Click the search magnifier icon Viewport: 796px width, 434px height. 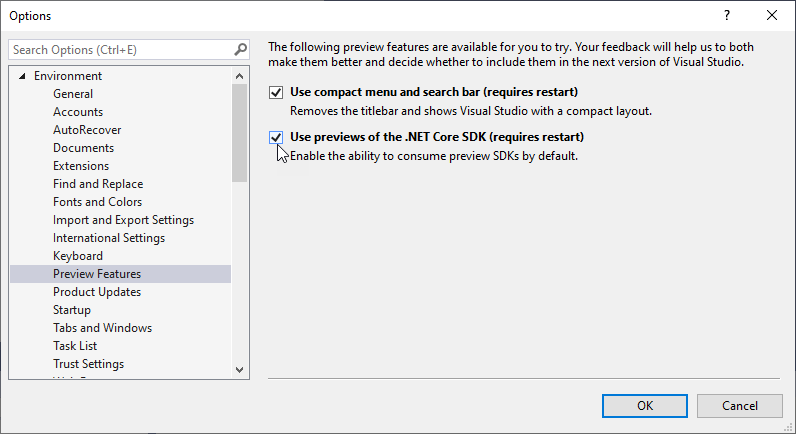click(241, 49)
